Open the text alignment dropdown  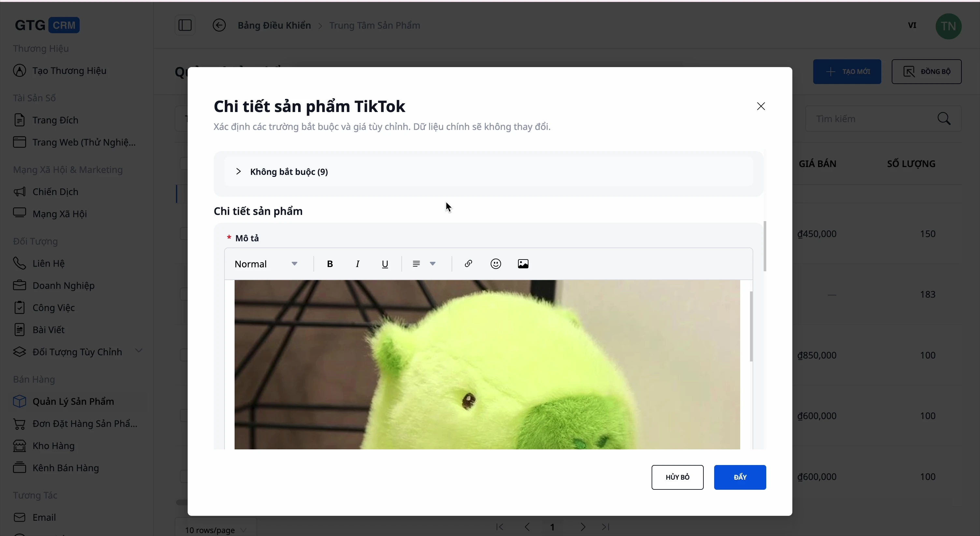(424, 264)
